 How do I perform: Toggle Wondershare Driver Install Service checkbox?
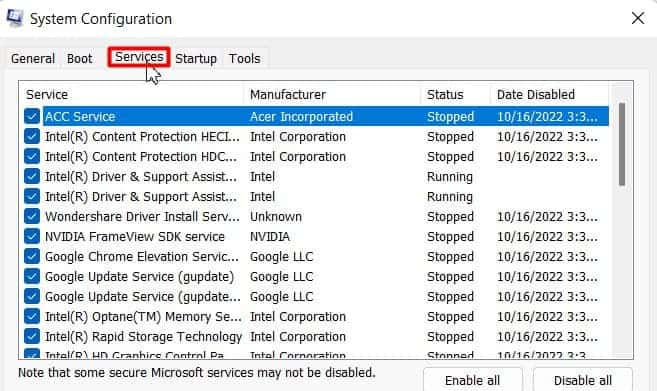click(32, 216)
